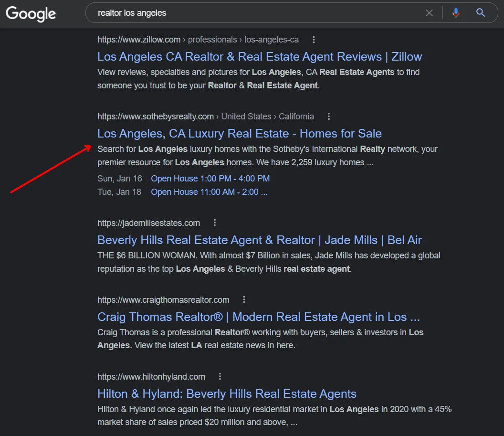504x436 pixels.
Task: Click the https://www.hiltonhyland.com URL text
Action: click(x=151, y=376)
